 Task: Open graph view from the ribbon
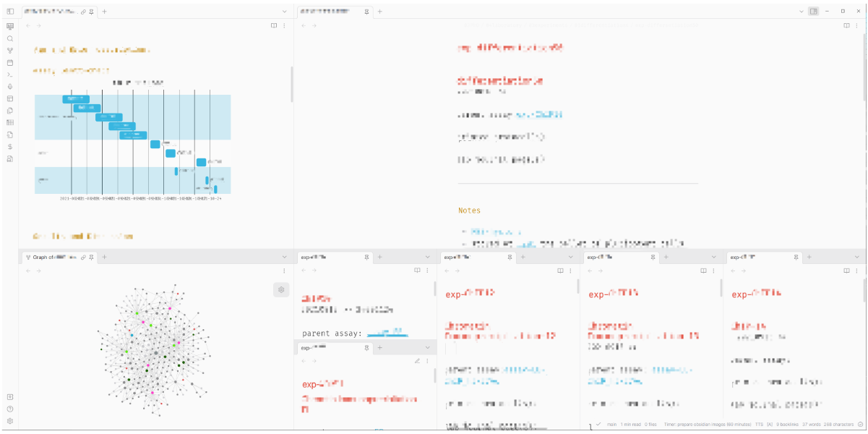click(x=10, y=51)
